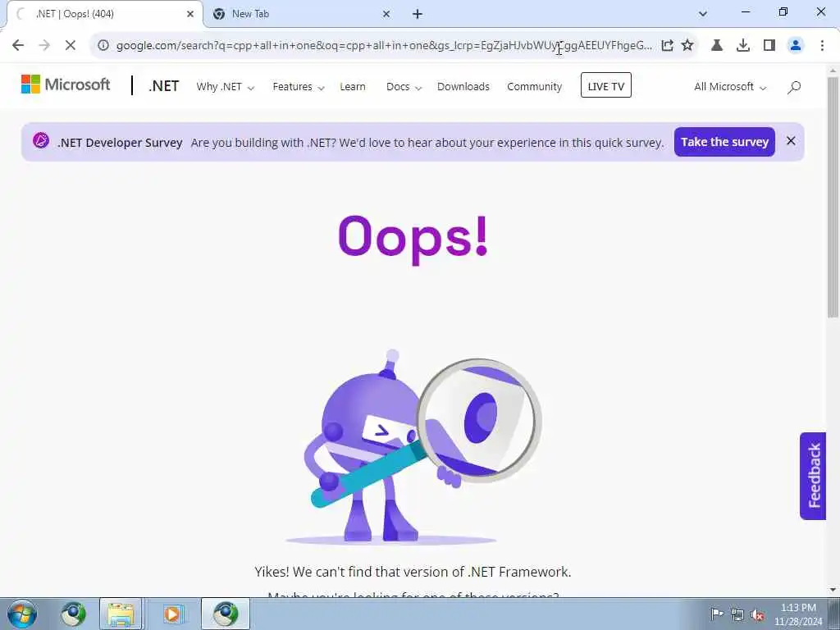Open a new tab with plus button

418,14
